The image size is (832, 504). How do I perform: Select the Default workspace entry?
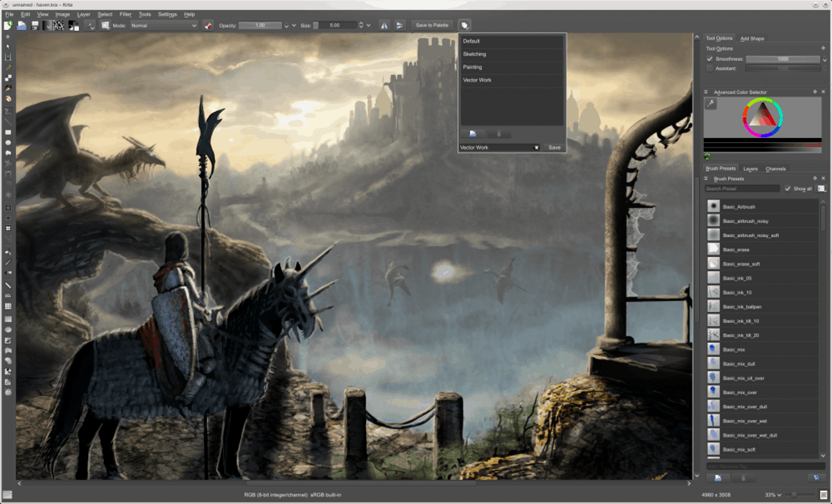(512, 41)
